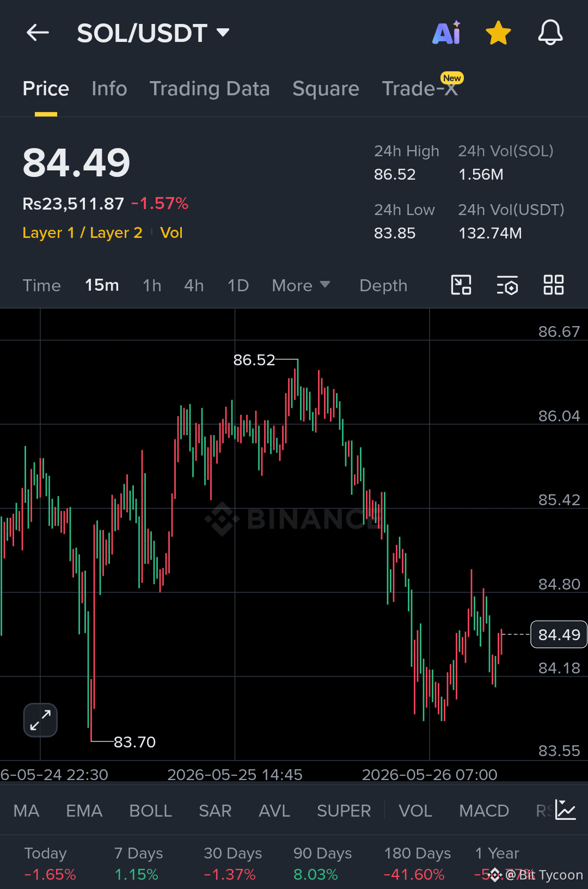
Task: Tap the -1.57% change value
Action: pyautogui.click(x=160, y=204)
